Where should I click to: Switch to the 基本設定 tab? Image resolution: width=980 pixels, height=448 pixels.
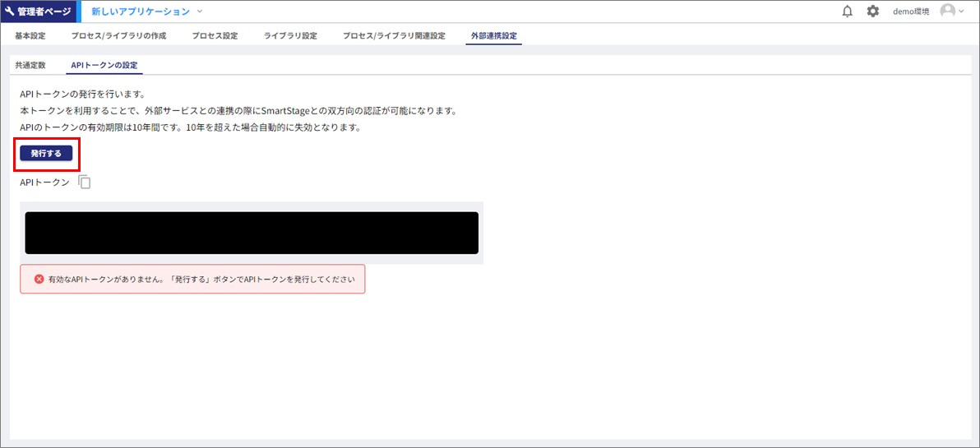coord(30,35)
